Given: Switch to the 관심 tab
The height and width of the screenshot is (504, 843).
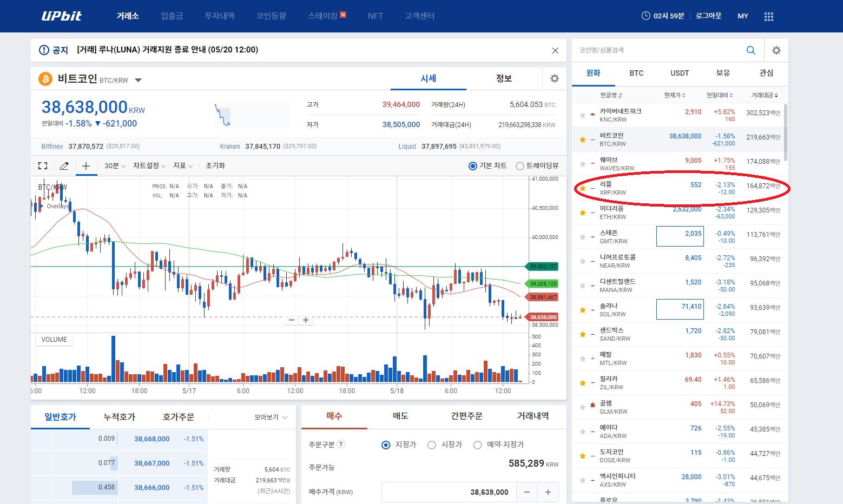Looking at the screenshot, I should tap(766, 73).
